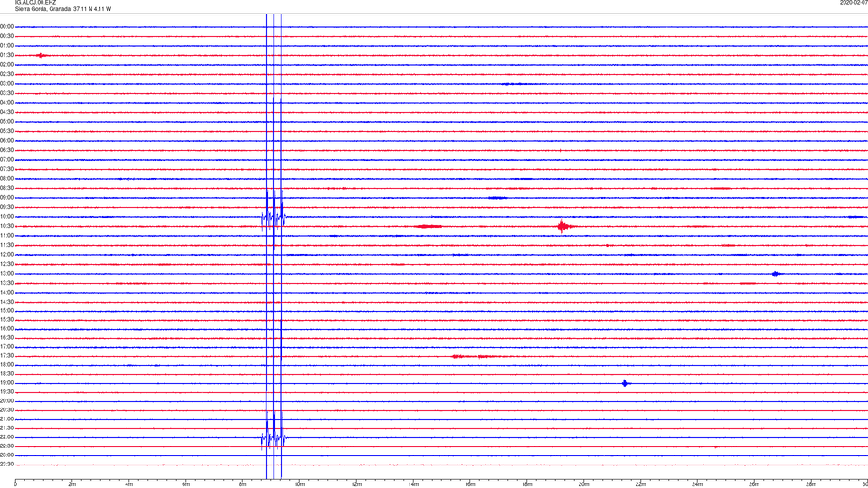Select the 08:00 time label
The width and height of the screenshot is (868, 488).
pyautogui.click(x=6, y=178)
